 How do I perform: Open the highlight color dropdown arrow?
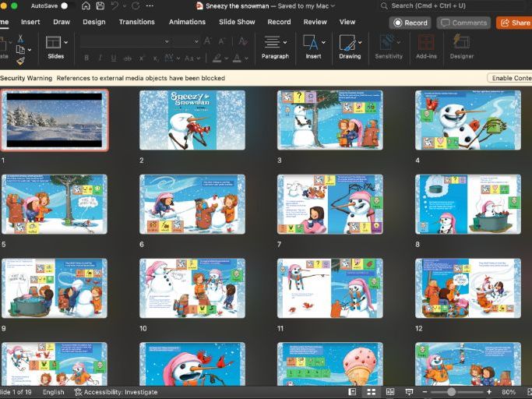tap(227, 58)
